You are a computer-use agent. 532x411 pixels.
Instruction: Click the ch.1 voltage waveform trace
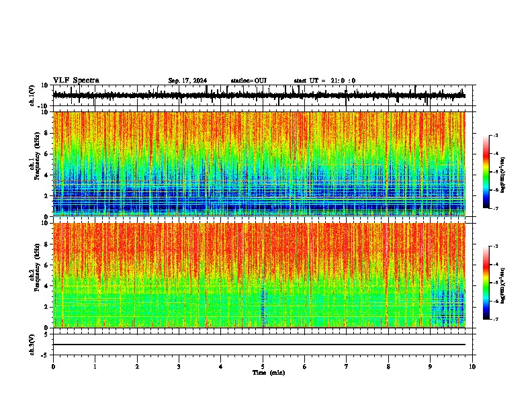[259, 95]
